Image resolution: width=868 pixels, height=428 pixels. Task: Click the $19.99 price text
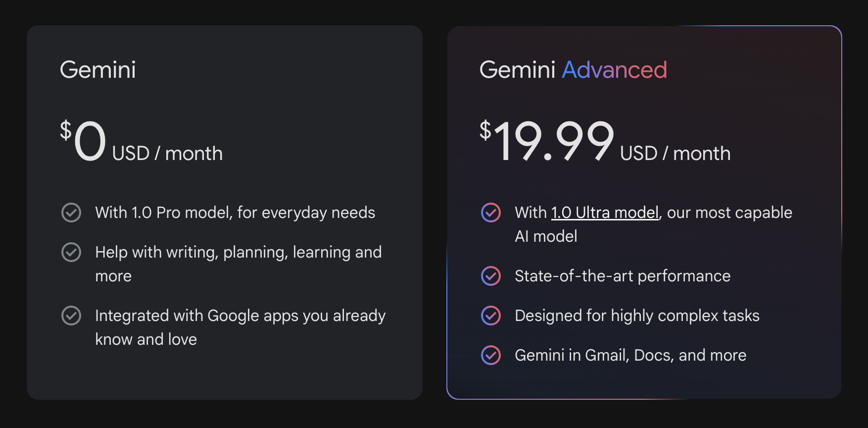547,142
